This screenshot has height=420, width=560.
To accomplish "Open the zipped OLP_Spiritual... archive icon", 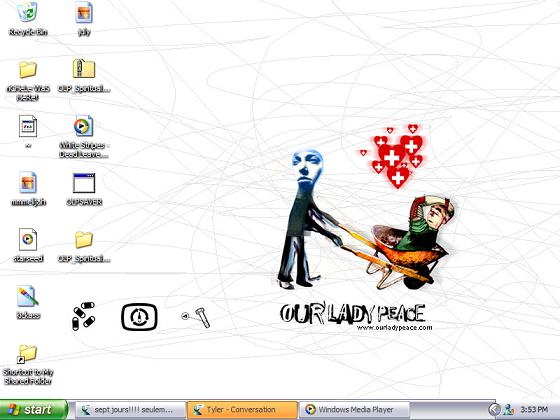I will [x=84, y=69].
